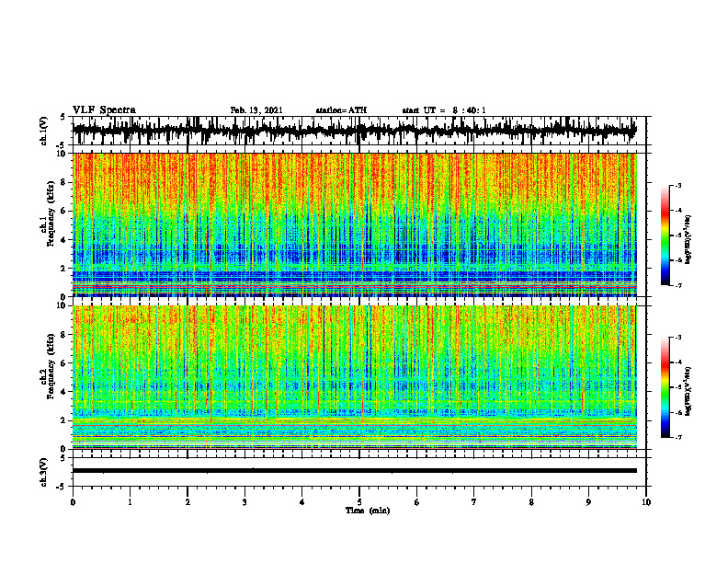Click the "-3" label on ch.1 color bar
728x563 pixels.
point(678,185)
